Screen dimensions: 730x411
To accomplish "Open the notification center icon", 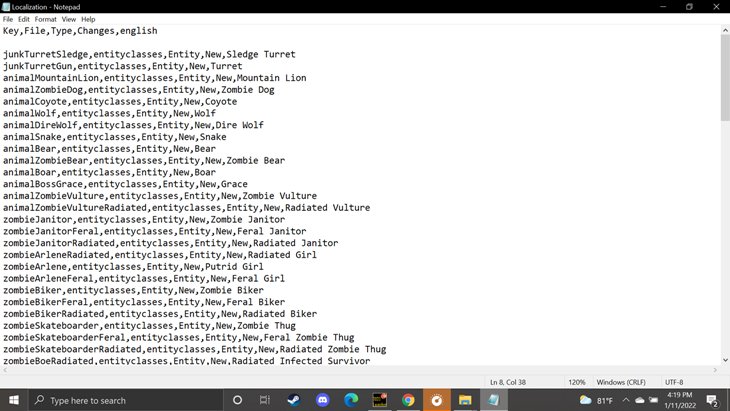I will (x=712, y=400).
